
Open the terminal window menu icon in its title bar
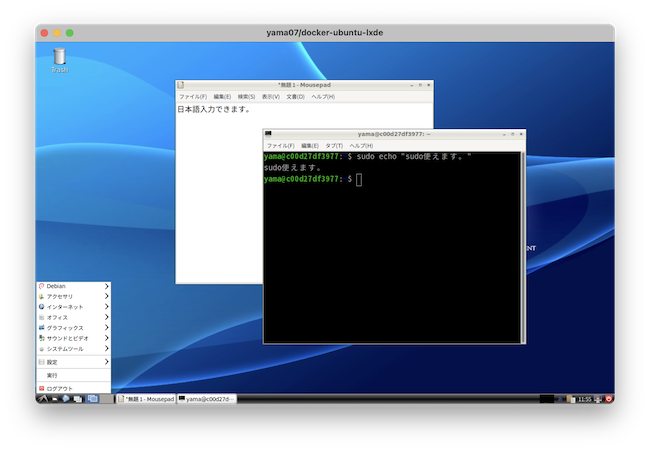268,134
